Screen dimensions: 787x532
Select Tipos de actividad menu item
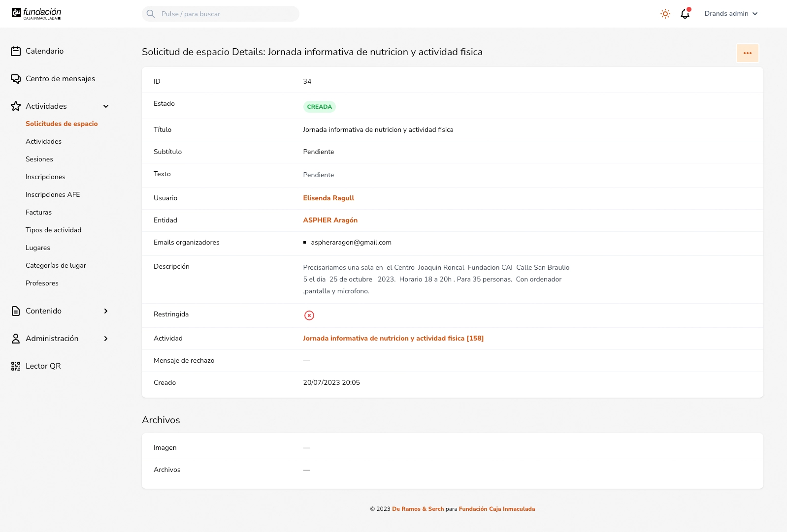click(53, 230)
